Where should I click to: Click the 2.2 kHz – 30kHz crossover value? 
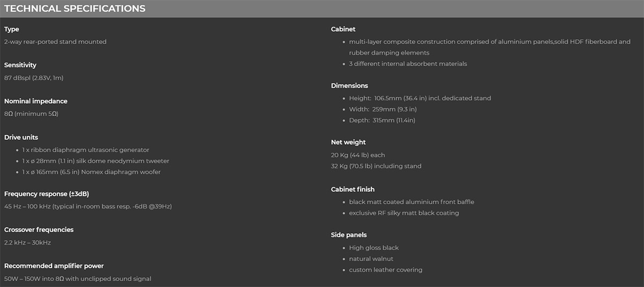click(27, 242)
